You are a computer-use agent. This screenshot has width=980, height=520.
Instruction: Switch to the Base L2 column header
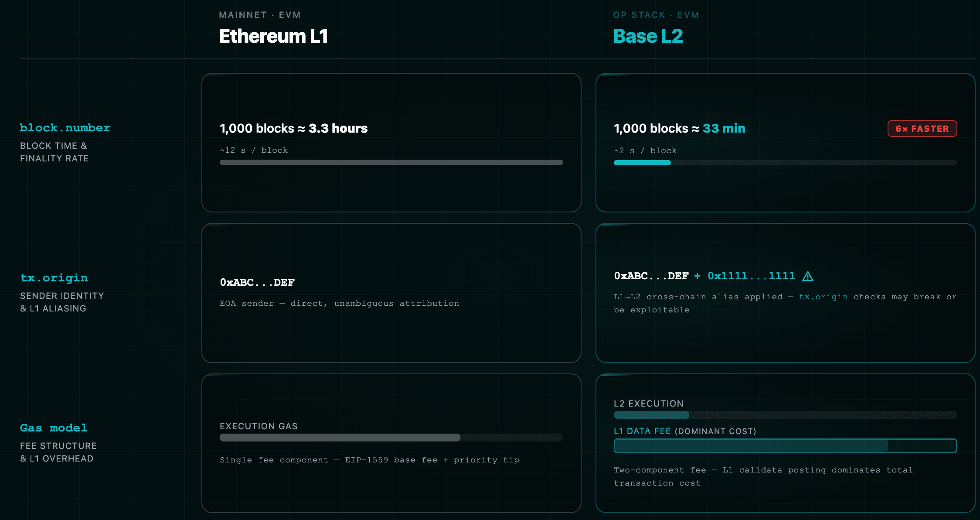coord(648,36)
